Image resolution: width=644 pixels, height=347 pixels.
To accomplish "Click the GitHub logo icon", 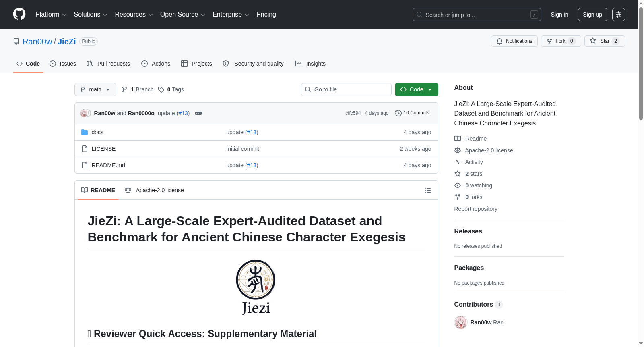I will click(19, 14).
